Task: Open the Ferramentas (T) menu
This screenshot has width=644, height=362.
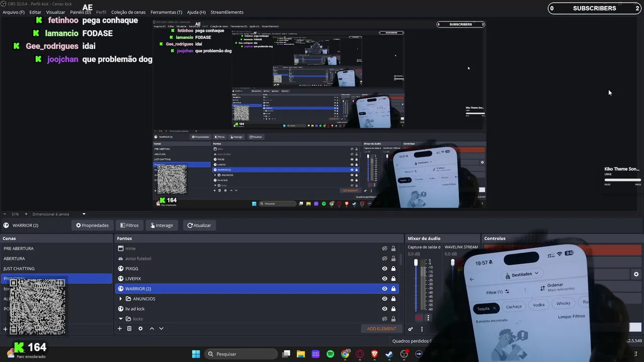Action: coord(166,12)
